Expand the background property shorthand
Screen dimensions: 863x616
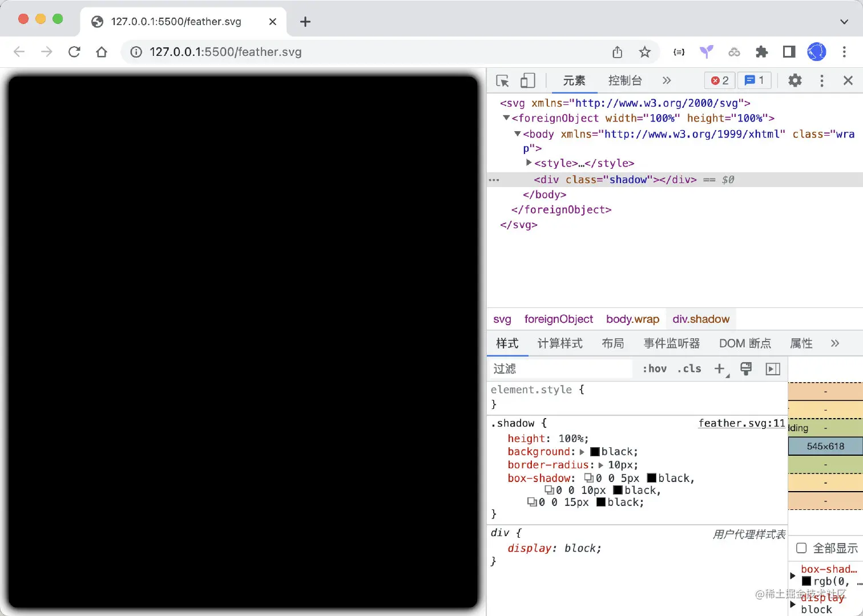pos(582,452)
